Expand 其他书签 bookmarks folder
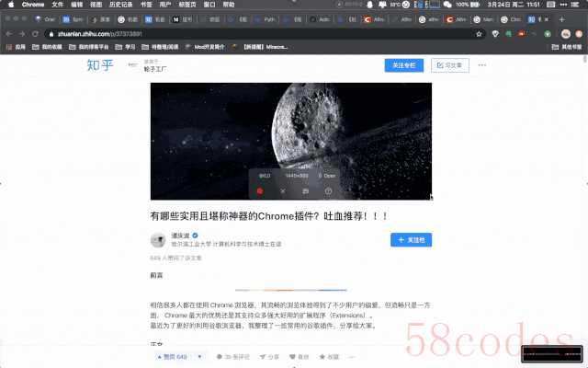The width and height of the screenshot is (588, 368). (566, 44)
